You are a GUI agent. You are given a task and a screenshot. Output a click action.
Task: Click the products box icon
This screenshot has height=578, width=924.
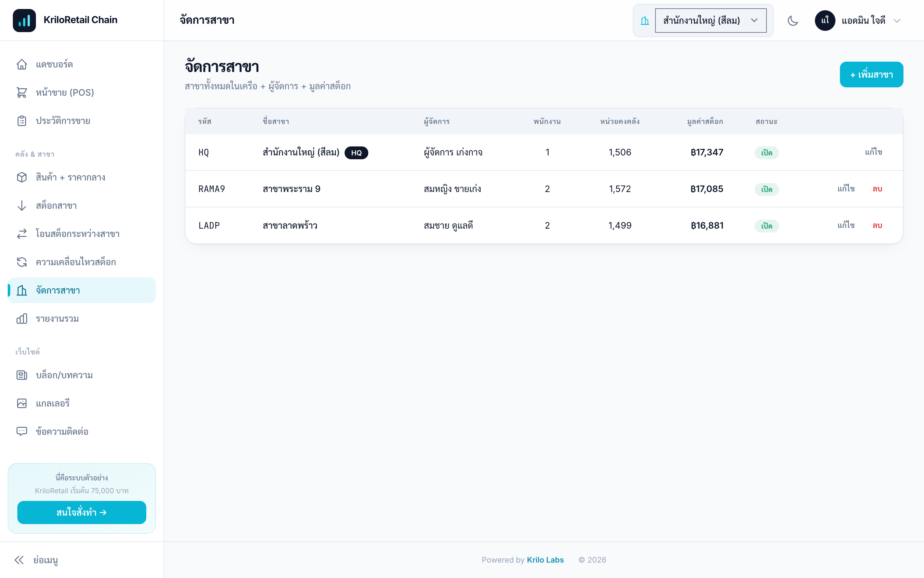click(x=22, y=177)
